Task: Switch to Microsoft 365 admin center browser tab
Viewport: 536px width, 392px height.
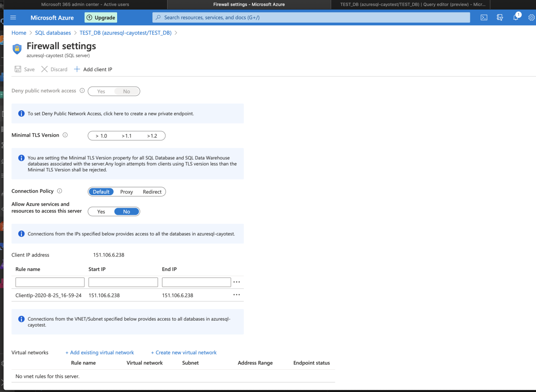Action: click(85, 4)
